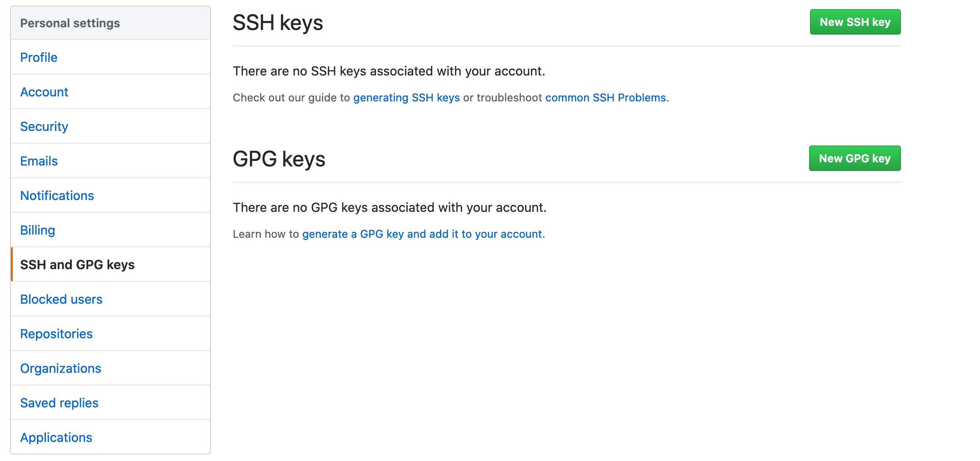Go to Repositories settings

pyautogui.click(x=56, y=334)
